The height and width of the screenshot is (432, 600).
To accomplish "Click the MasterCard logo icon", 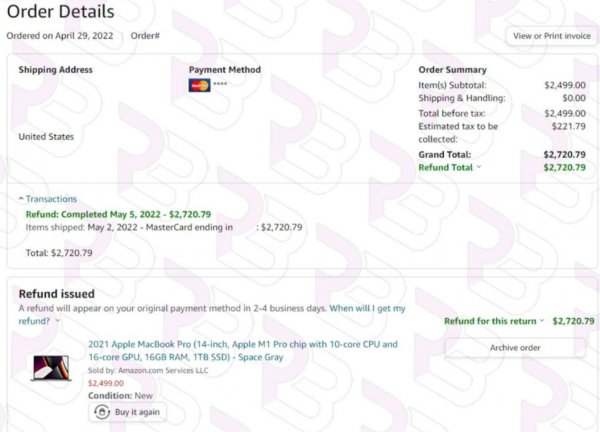I will (x=199, y=85).
